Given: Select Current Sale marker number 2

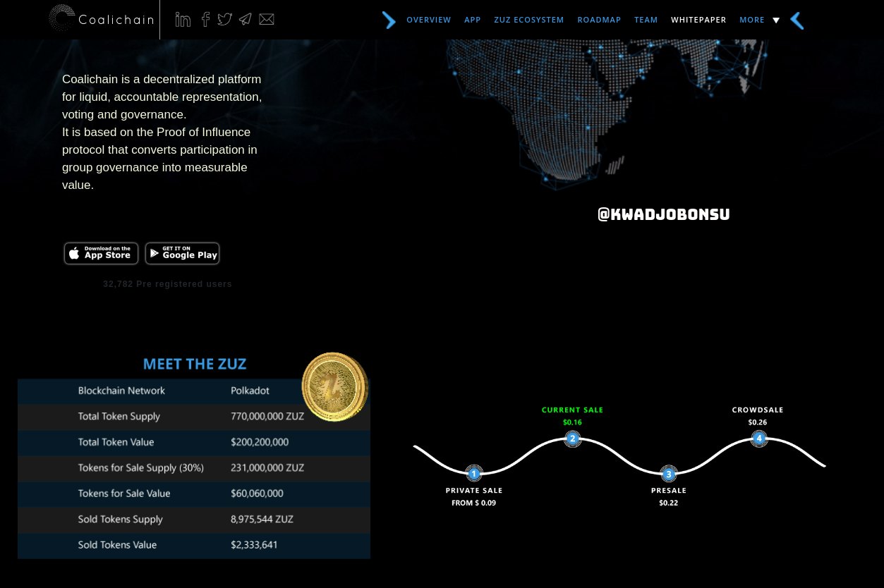Looking at the screenshot, I should click(x=572, y=439).
